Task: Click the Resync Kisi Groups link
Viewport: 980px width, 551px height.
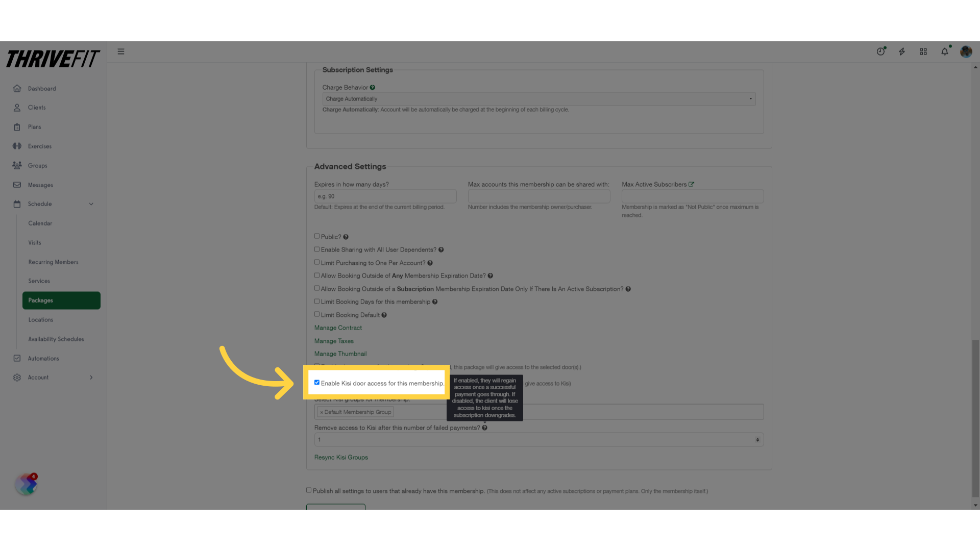Action: tap(341, 457)
